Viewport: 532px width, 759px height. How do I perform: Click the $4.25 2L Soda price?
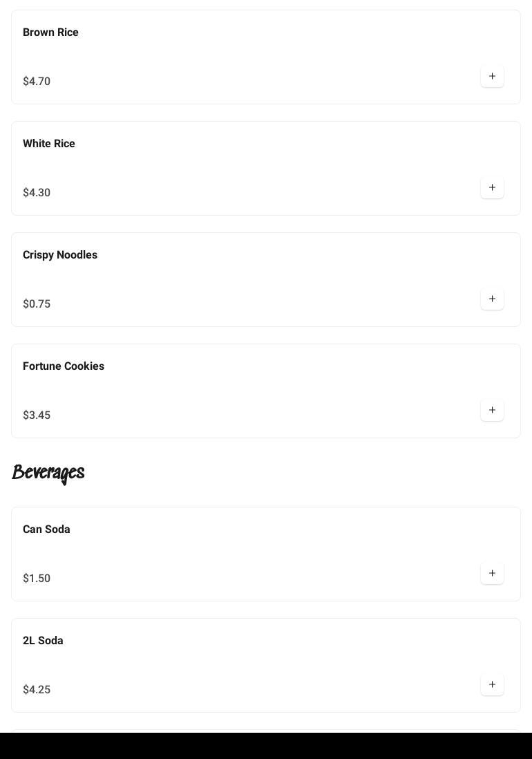(37, 690)
